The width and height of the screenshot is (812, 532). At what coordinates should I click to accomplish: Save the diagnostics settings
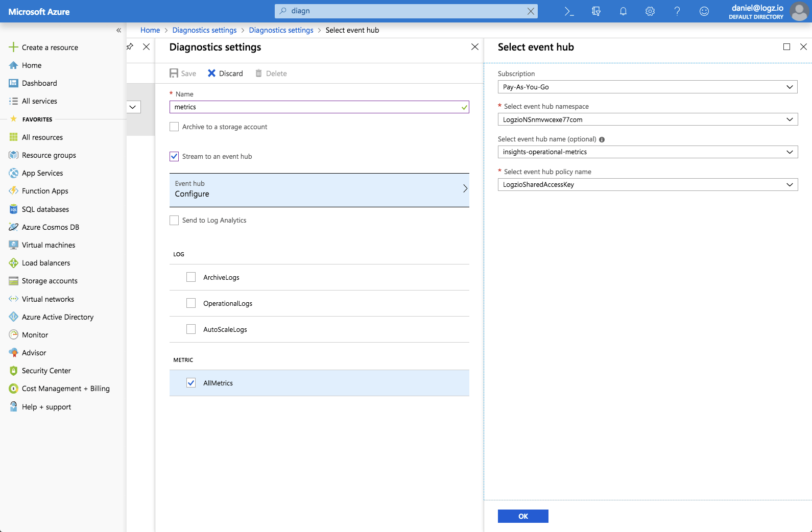pos(183,74)
